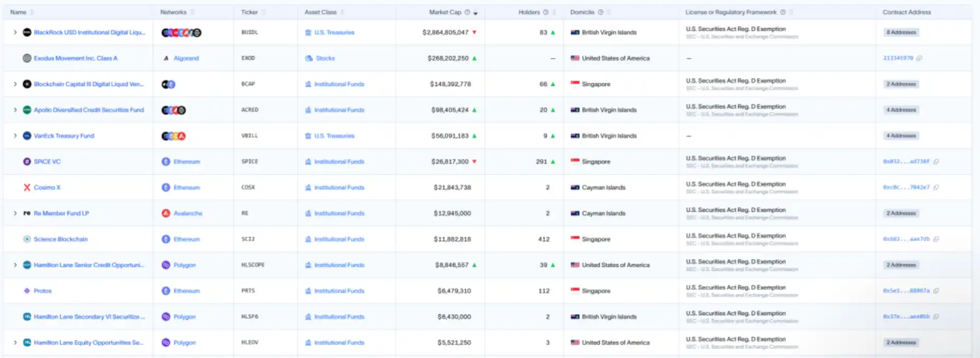The width and height of the screenshot is (980, 358).
Task: Click the Protos token logo
Action: (27, 291)
